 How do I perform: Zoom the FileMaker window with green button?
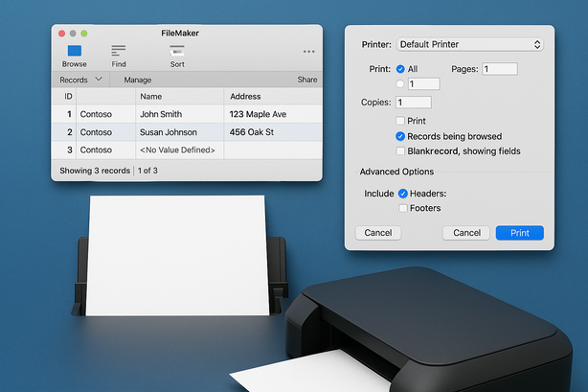[84, 34]
